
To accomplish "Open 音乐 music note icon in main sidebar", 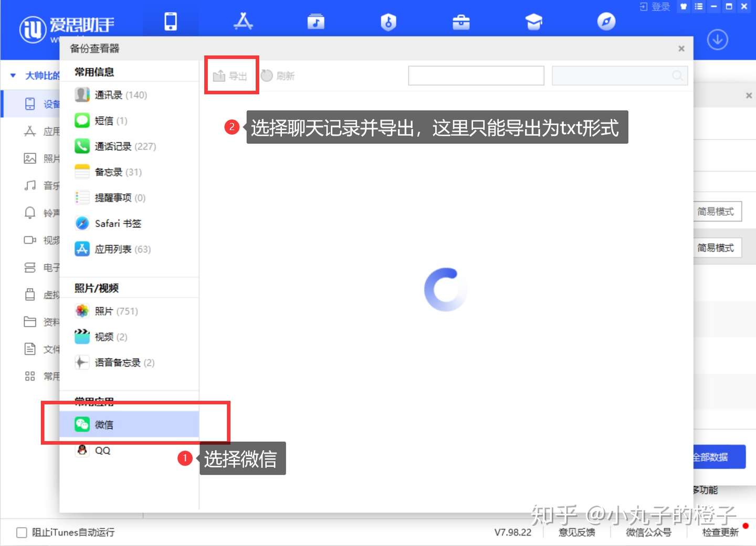I will 30,185.
